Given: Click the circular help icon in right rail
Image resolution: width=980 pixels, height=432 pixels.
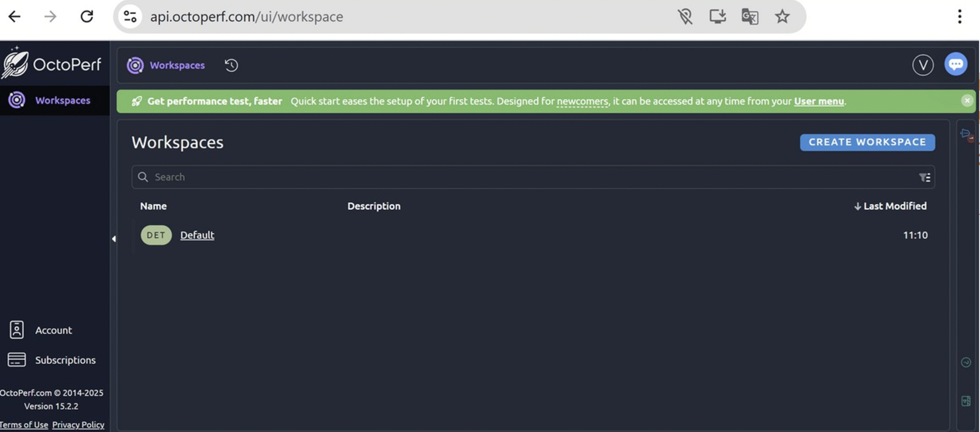Looking at the screenshot, I should point(966,362).
